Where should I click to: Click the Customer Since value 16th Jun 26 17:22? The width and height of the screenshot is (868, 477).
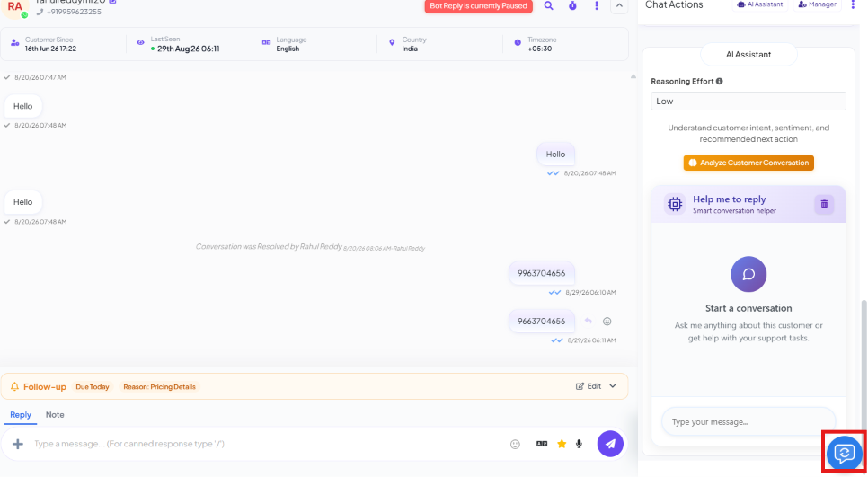point(50,49)
